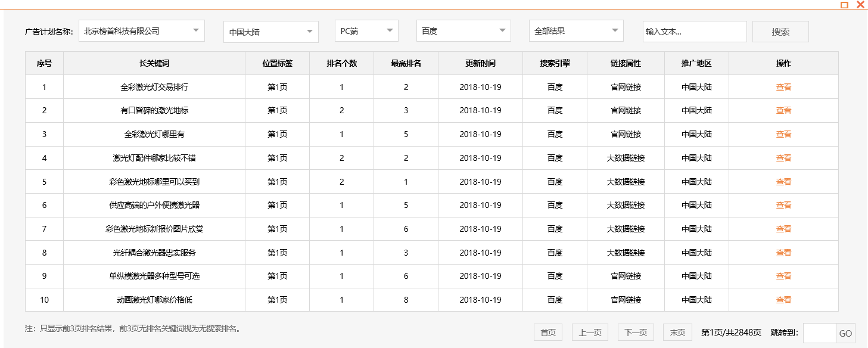Click the 下一页 next page button
Screen dimensions: 868x348
(x=636, y=332)
